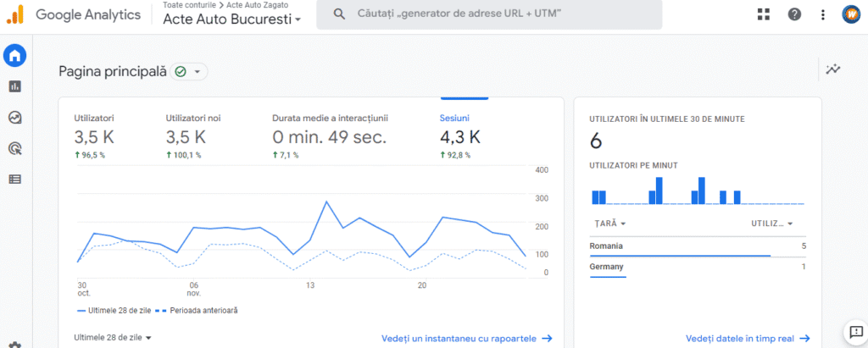Open the ȚARĂ dimension dropdown
This screenshot has height=348, width=868.
coord(610,224)
